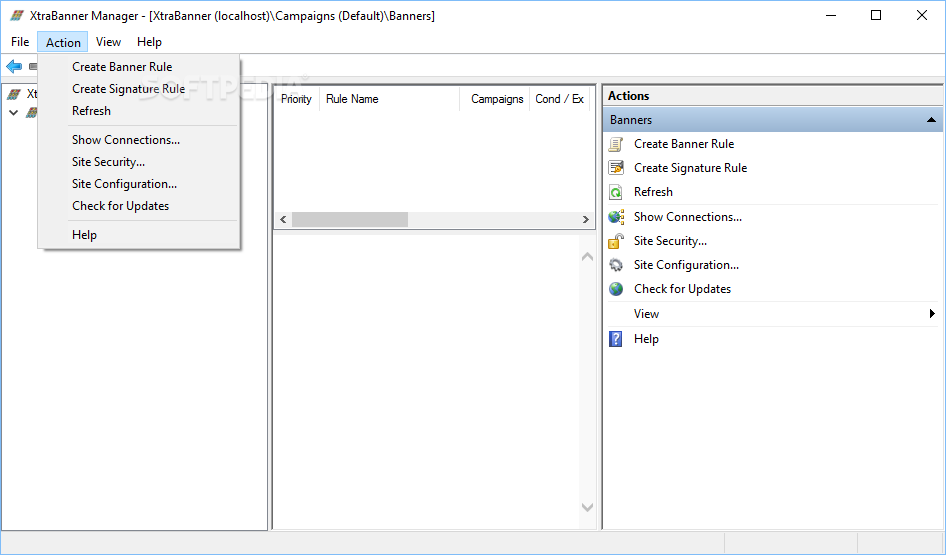Image resolution: width=946 pixels, height=555 pixels.
Task: Click Create Banner Rule link in Actions pane
Action: [684, 144]
